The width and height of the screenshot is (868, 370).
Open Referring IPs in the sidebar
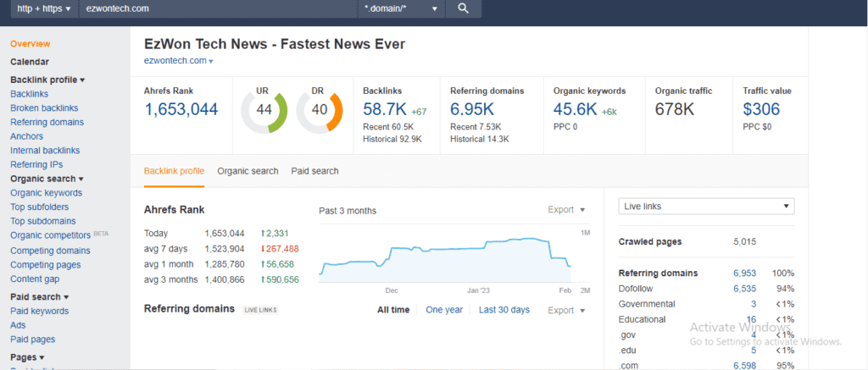(x=36, y=164)
